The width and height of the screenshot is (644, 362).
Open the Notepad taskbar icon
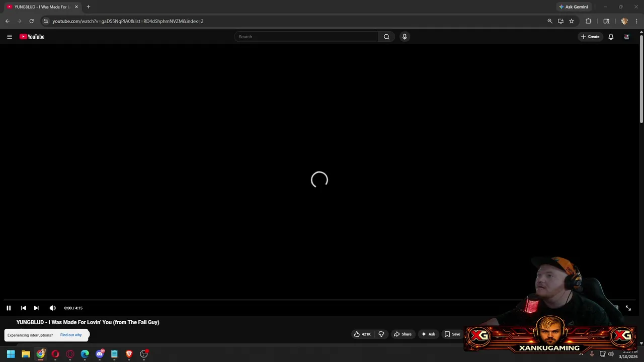pyautogui.click(x=114, y=354)
